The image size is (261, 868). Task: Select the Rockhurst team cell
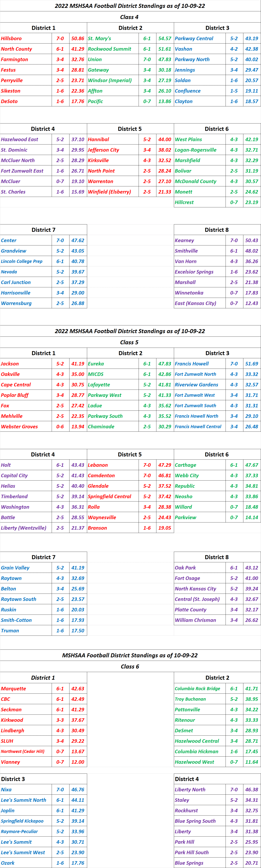pos(200,810)
